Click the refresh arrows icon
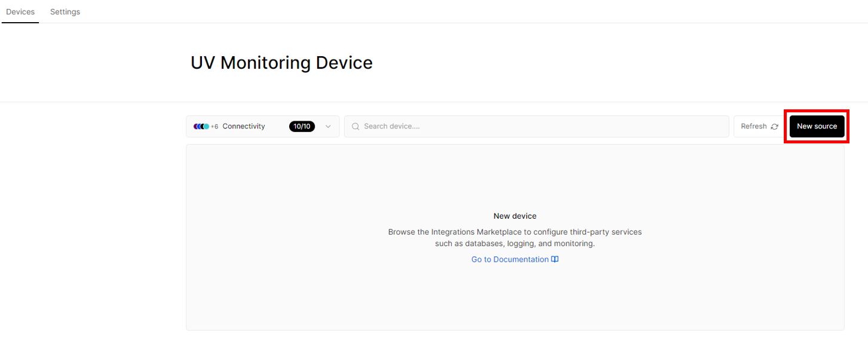Screen dimensions: 868x340 pos(774,127)
